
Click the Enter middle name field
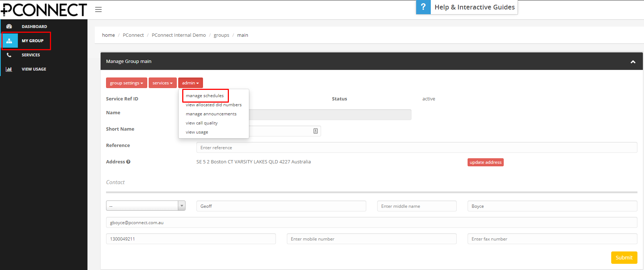417,206
